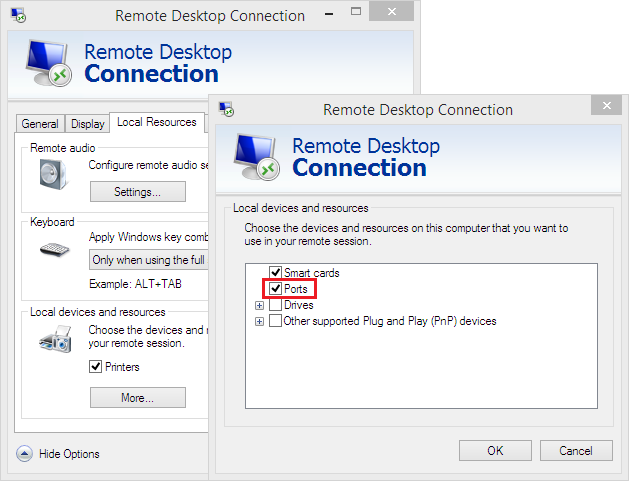Click the front dialog's title bar icon
The image size is (629, 481).
227,109
